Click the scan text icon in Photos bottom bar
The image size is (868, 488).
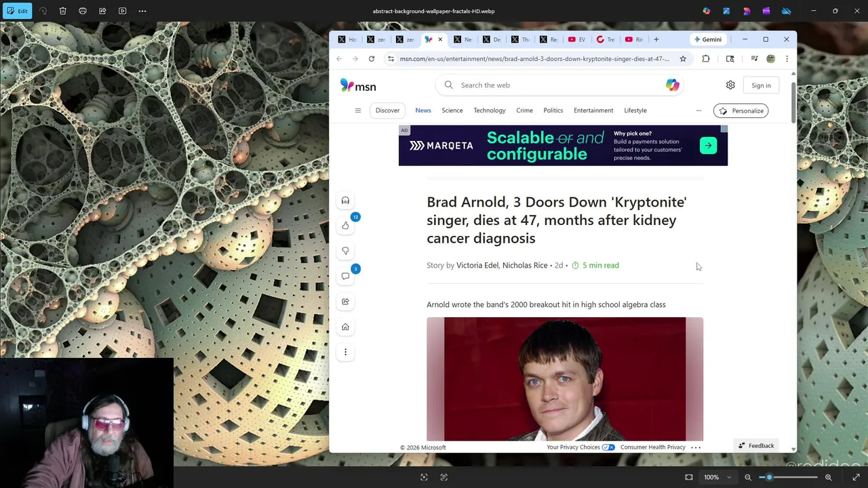tap(444, 477)
